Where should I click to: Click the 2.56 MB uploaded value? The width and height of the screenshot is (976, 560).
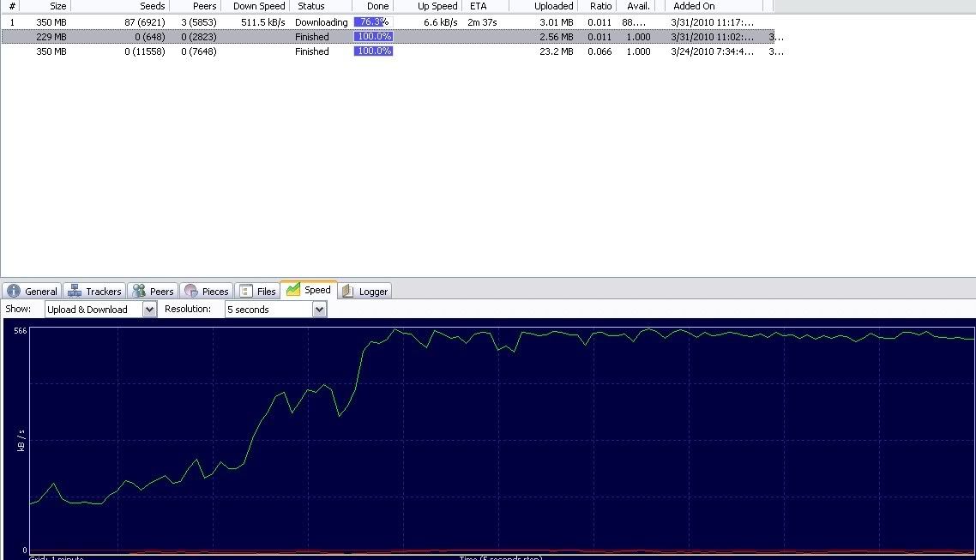pos(556,37)
